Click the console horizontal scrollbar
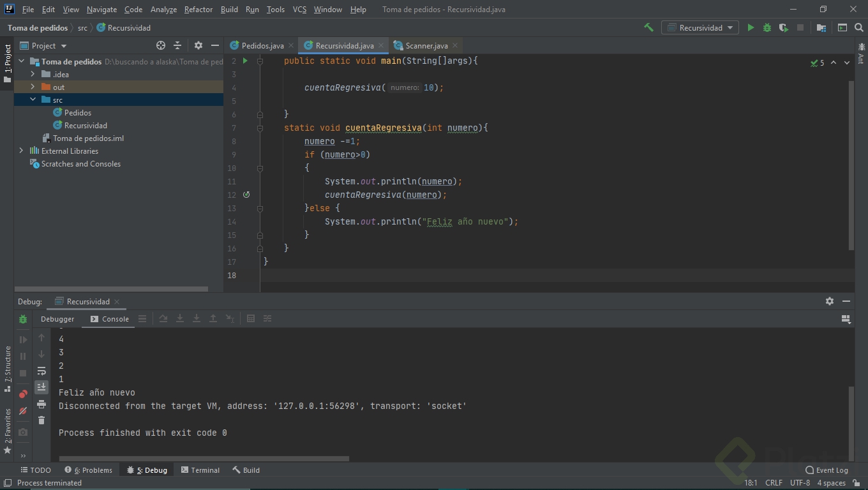The width and height of the screenshot is (868, 490). click(x=204, y=458)
